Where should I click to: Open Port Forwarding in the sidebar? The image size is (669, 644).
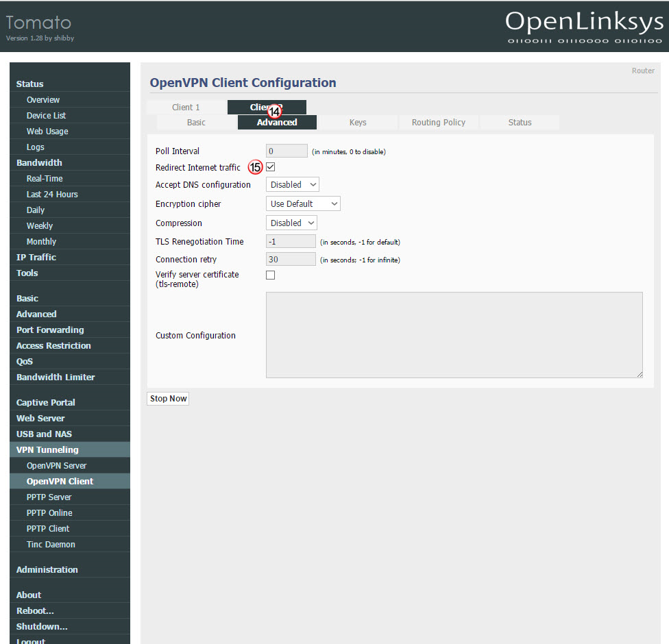(70, 330)
